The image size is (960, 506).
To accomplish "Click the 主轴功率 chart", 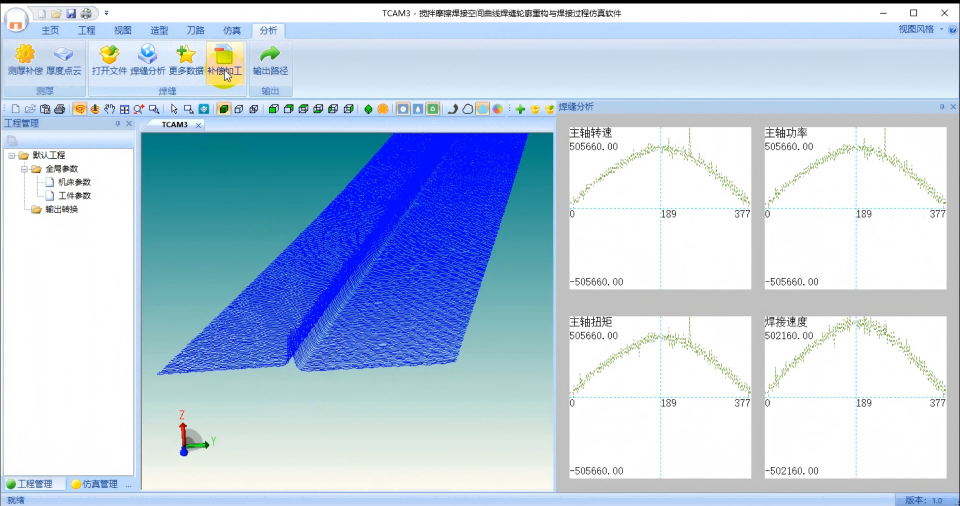I will tap(855, 208).
